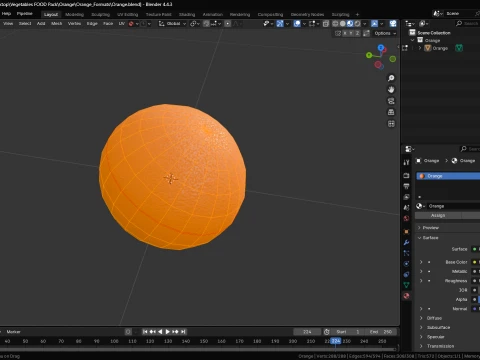Click the Assign button

click(x=438, y=215)
